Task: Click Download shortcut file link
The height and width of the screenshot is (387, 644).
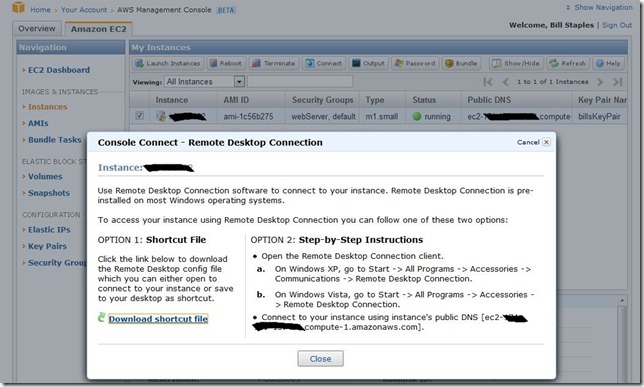Action: (x=158, y=319)
